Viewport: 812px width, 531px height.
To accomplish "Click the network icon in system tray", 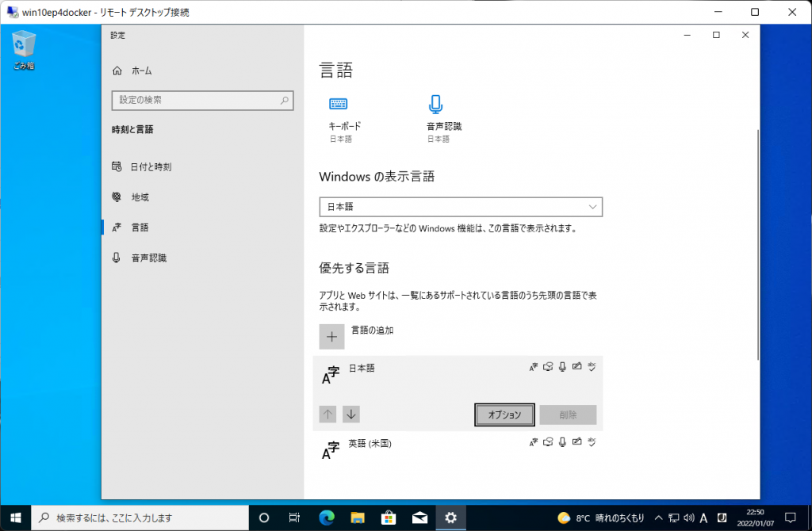I will pos(674,518).
